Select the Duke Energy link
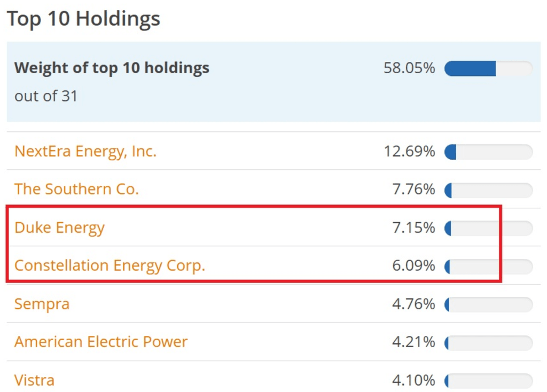 [59, 228]
